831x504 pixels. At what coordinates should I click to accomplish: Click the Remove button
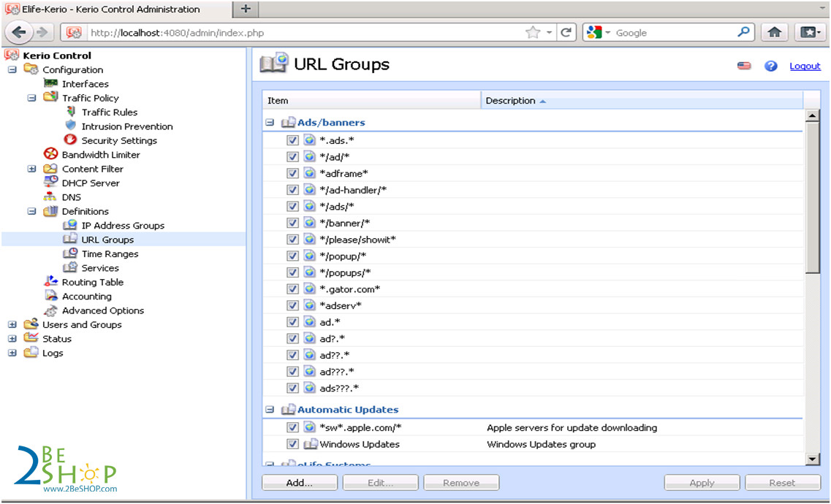tap(461, 482)
